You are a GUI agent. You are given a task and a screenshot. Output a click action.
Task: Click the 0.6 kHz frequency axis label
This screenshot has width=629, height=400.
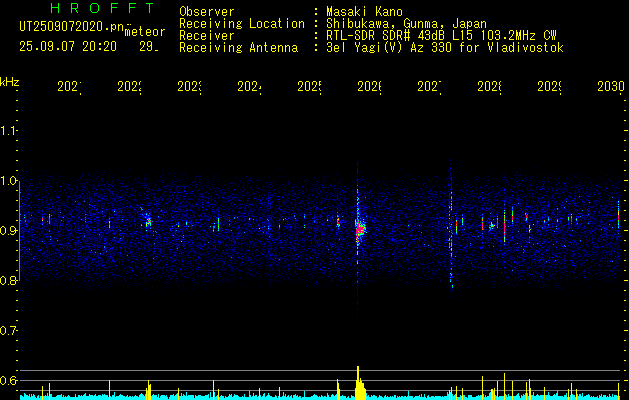click(8, 380)
